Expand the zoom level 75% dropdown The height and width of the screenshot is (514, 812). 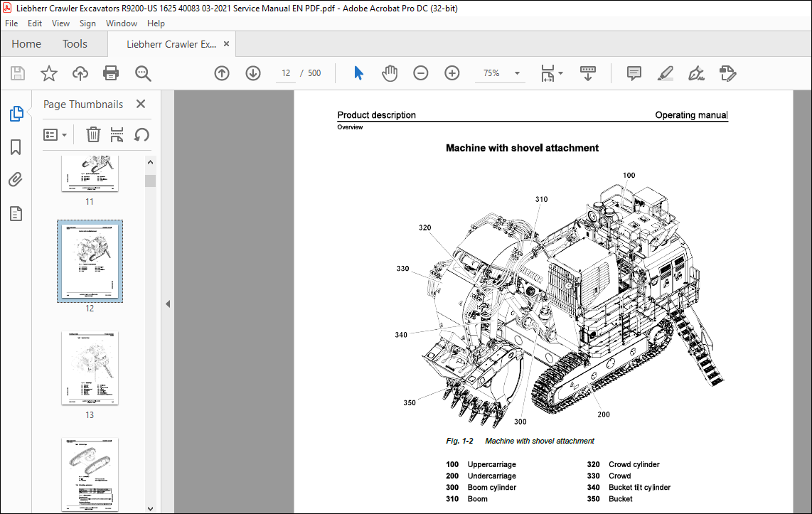pyautogui.click(x=517, y=73)
